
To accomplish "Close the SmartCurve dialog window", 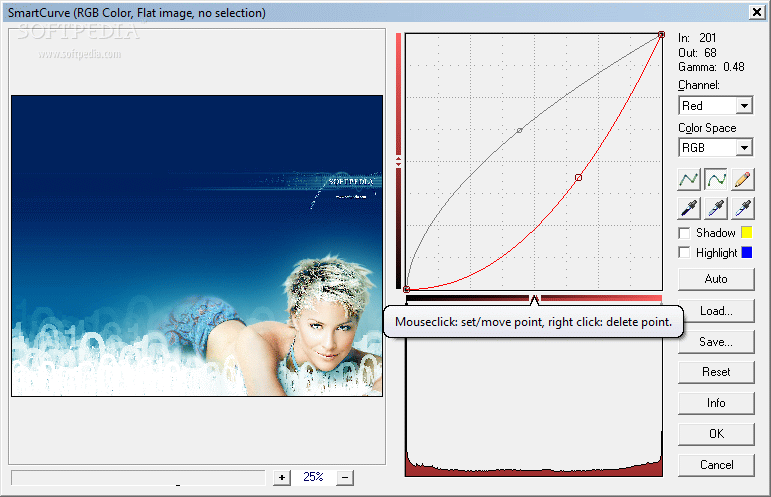I will (756, 12).
